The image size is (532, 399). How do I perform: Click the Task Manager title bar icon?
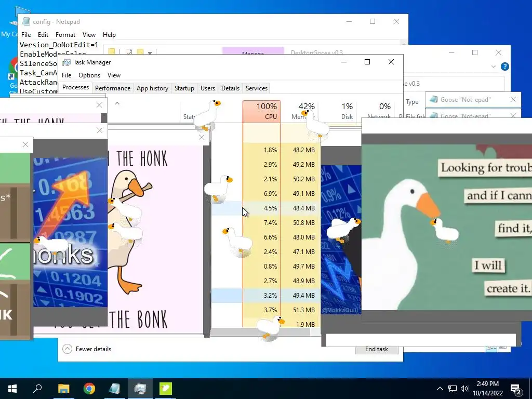[x=66, y=62]
